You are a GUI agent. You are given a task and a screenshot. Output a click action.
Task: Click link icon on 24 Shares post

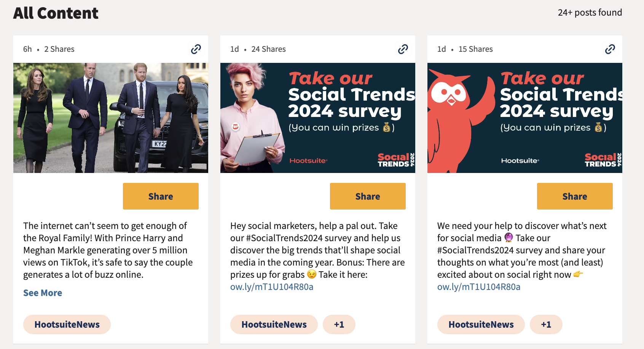point(403,49)
